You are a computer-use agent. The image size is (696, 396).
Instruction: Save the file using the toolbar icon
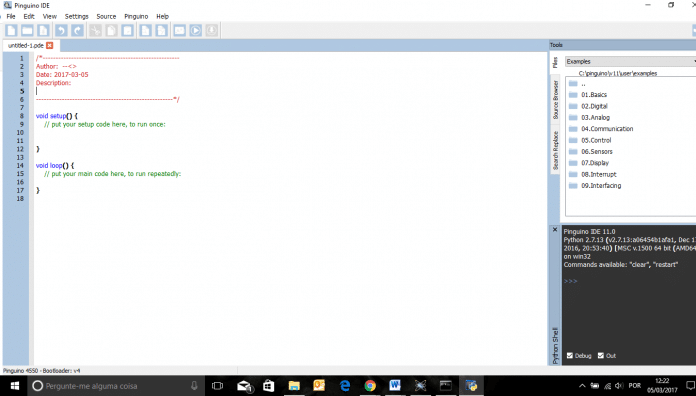coord(43,30)
